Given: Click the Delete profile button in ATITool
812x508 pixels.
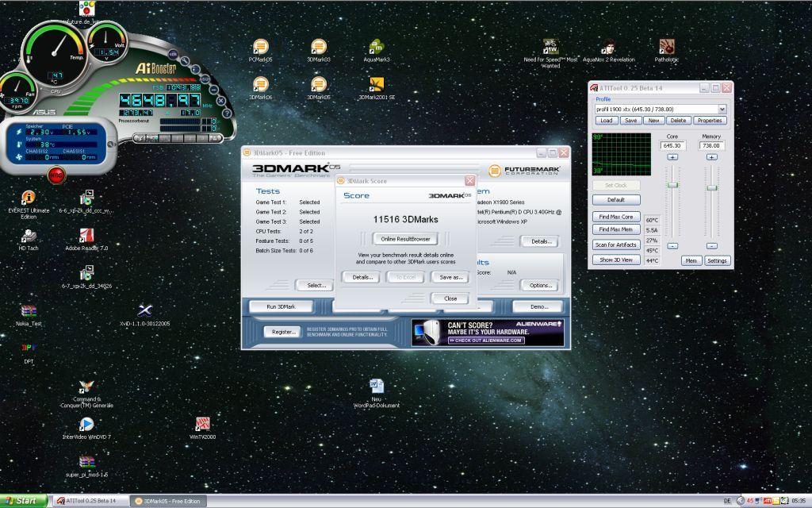Looking at the screenshot, I should (679, 121).
